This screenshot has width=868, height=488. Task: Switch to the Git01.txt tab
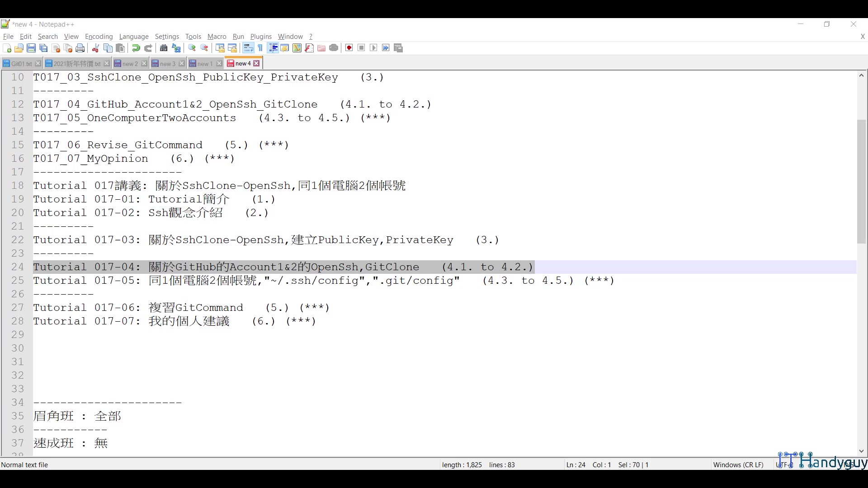coord(20,63)
